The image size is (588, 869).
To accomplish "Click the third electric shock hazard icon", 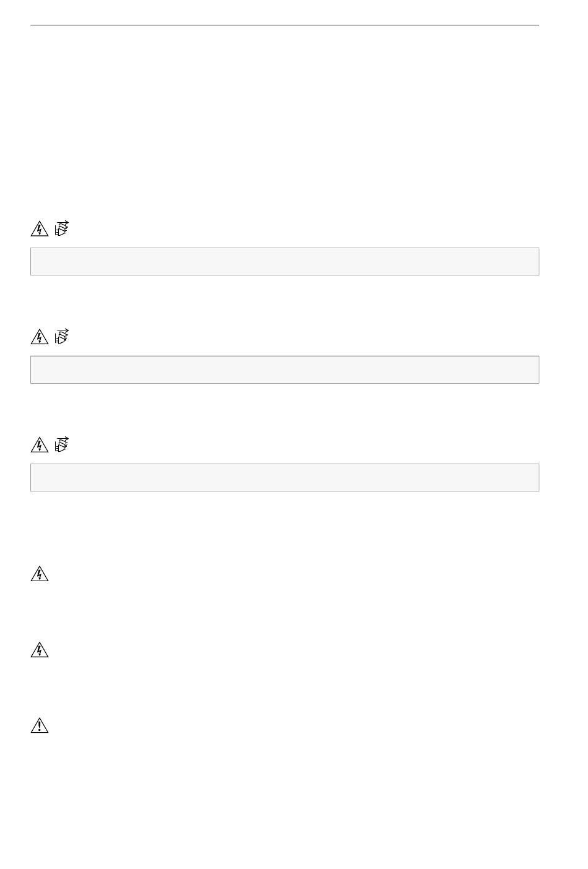I will click(x=40, y=445).
